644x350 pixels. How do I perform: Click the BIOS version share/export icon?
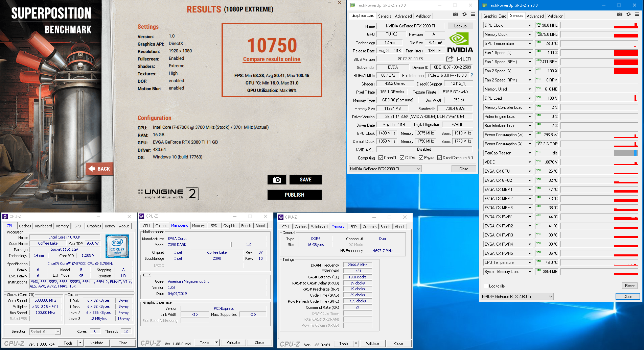pyautogui.click(x=450, y=59)
